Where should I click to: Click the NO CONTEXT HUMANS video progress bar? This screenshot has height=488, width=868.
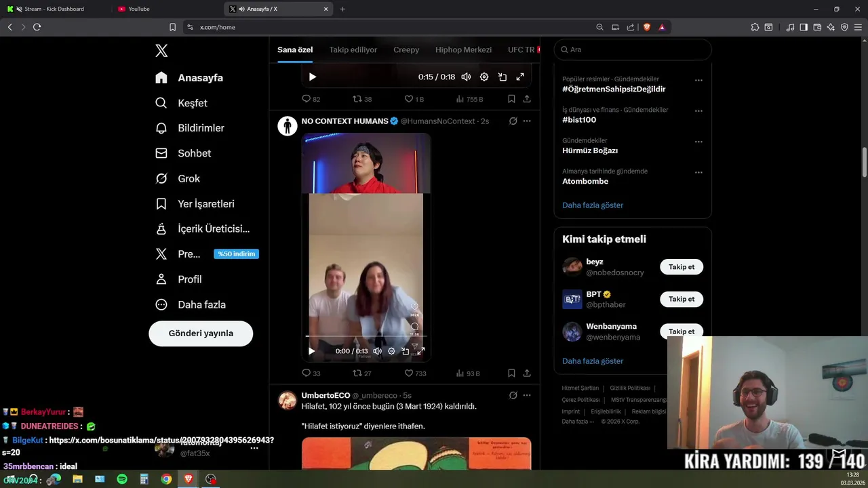click(366, 335)
